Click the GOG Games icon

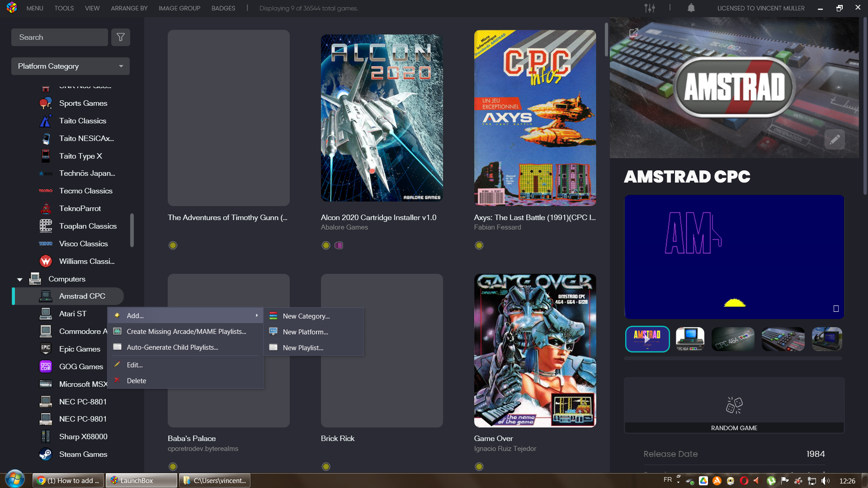click(x=46, y=367)
